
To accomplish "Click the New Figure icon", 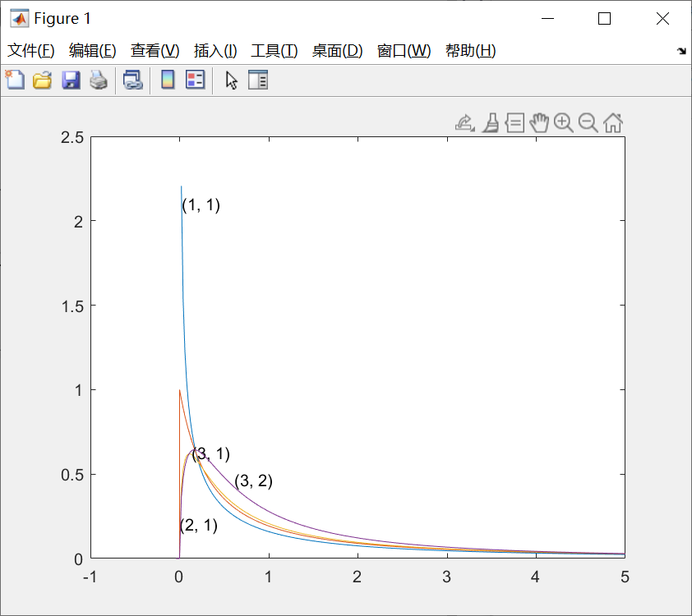I will [x=15, y=80].
